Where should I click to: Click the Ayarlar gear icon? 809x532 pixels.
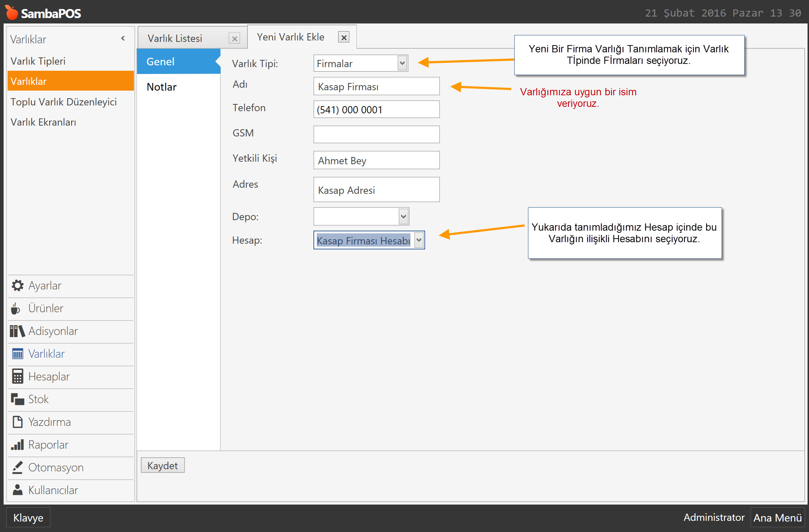[x=17, y=285]
